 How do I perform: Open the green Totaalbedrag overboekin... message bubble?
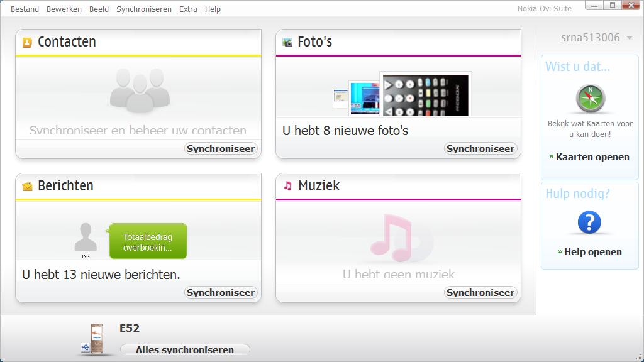pyautogui.click(x=148, y=241)
